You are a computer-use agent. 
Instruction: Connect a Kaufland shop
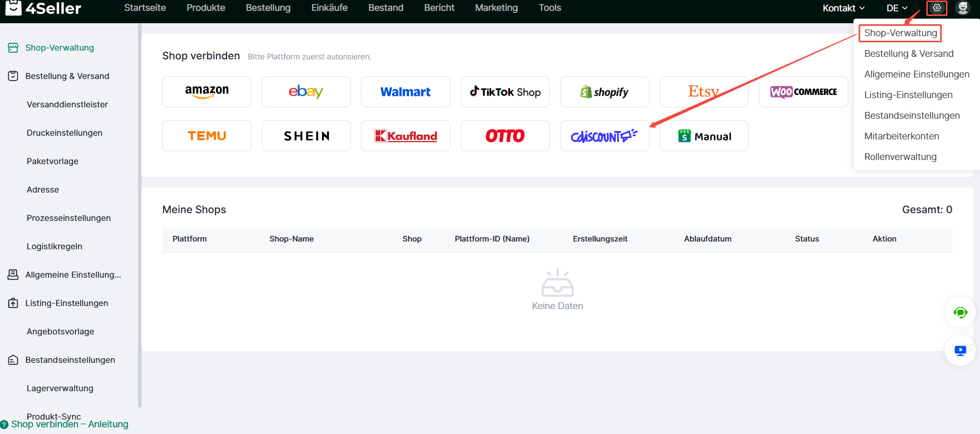[406, 136]
